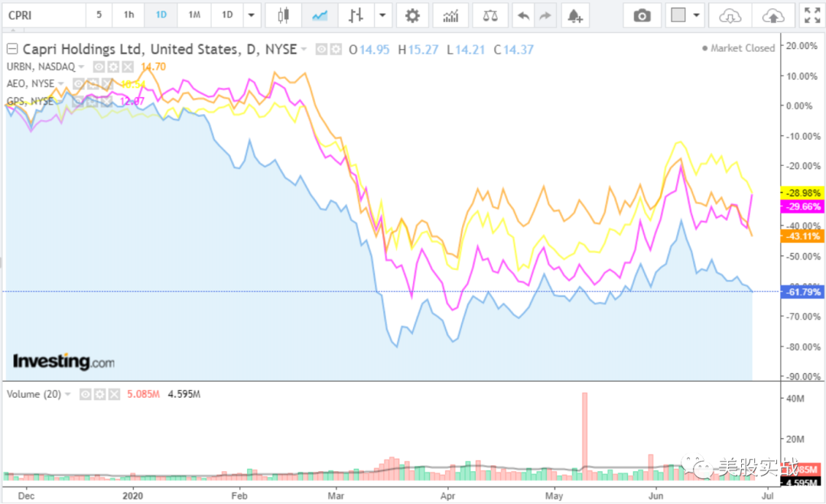
Task: Select the 5 minute interval
Action: [99, 15]
